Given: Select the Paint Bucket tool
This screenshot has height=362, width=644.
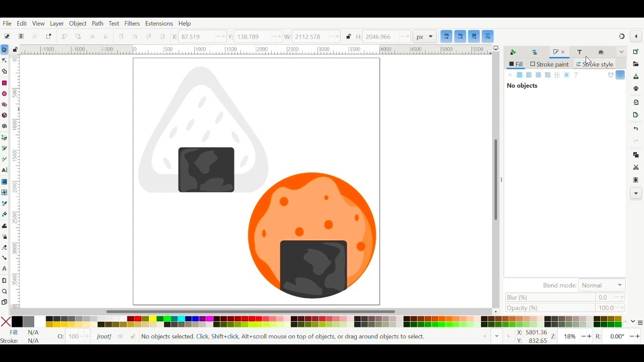Looking at the screenshot, I should (x=5, y=215).
